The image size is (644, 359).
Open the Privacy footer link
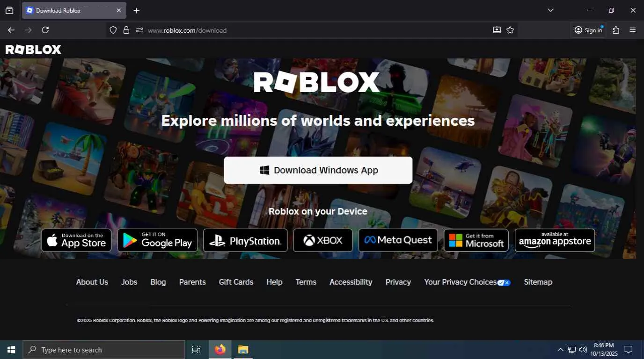(398, 282)
